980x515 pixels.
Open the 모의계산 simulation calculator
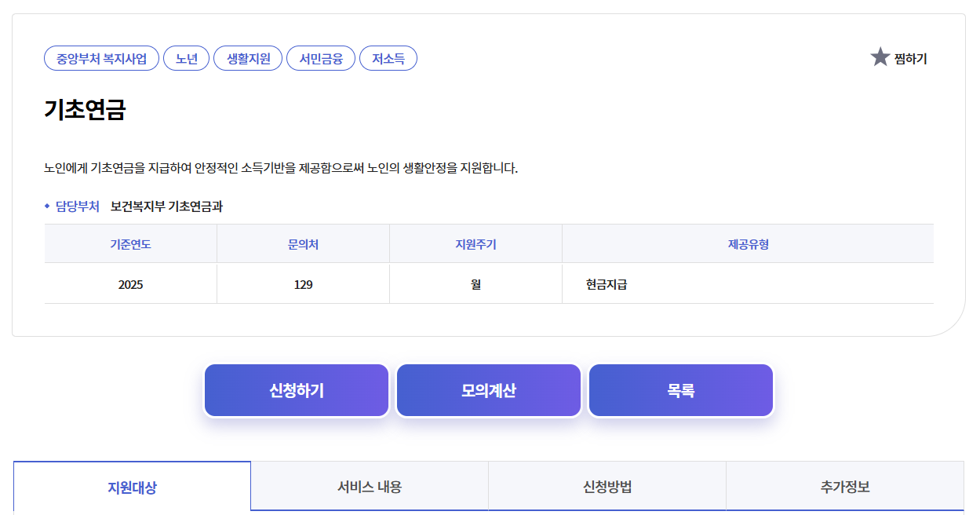click(x=488, y=389)
